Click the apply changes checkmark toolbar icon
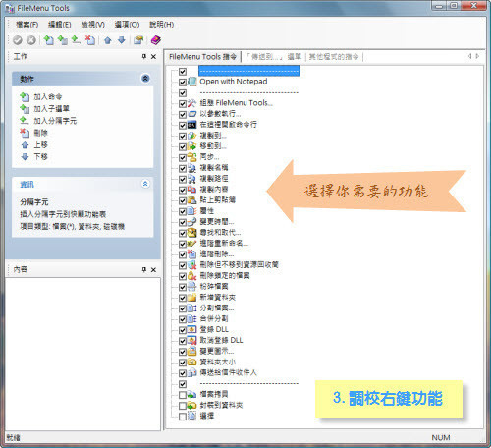 pyautogui.click(x=18, y=40)
